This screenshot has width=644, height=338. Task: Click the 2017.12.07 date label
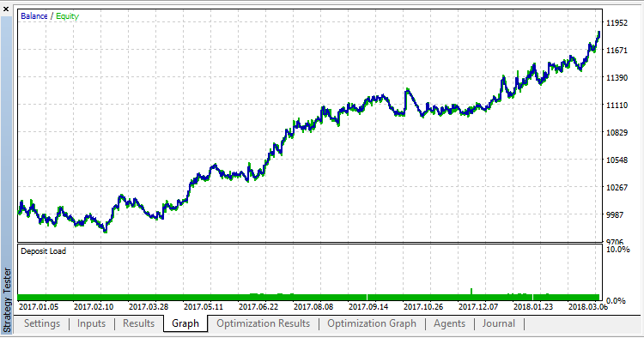[479, 306]
